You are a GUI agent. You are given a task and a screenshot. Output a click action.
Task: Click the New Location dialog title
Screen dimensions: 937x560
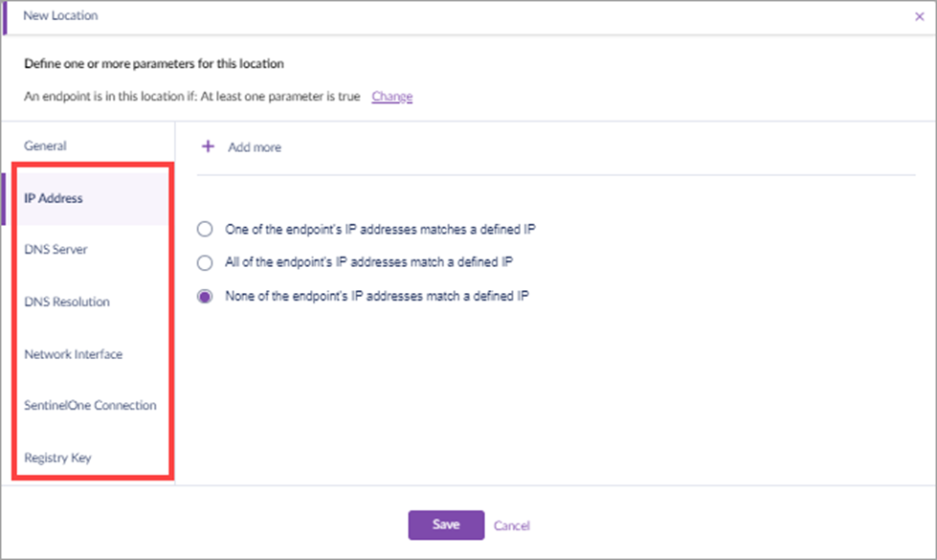click(x=60, y=16)
